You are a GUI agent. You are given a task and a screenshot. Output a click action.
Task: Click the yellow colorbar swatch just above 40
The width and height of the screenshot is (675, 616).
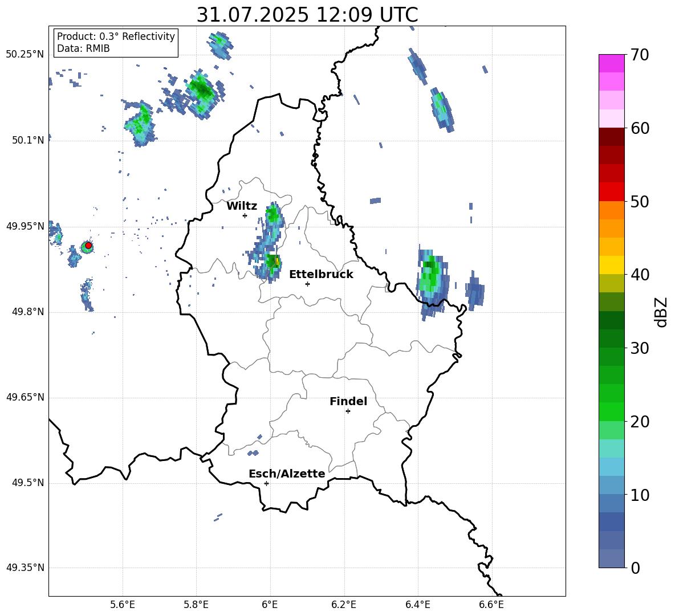tap(611, 265)
